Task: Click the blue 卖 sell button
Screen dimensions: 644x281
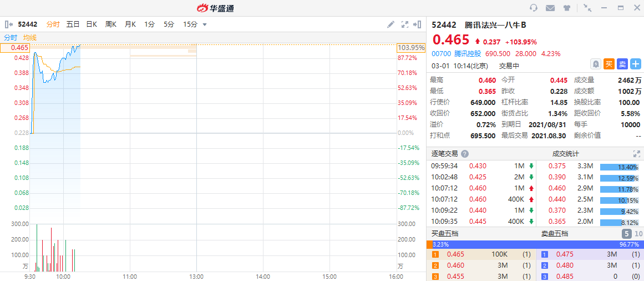Action: [x=622, y=64]
